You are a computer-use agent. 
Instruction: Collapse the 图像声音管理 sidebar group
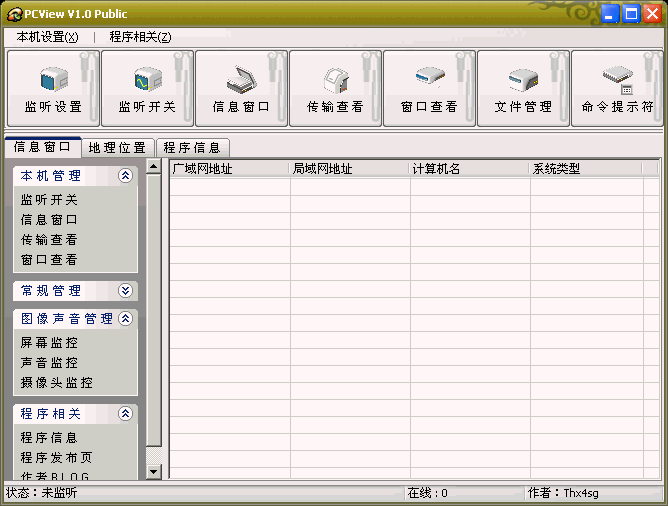125,319
